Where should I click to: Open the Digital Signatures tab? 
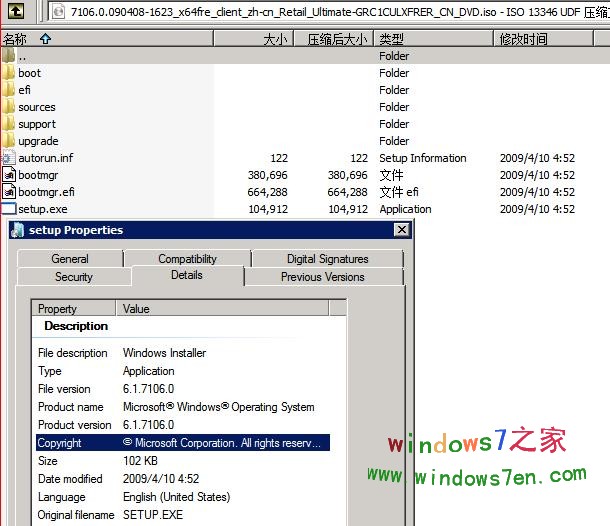click(328, 259)
